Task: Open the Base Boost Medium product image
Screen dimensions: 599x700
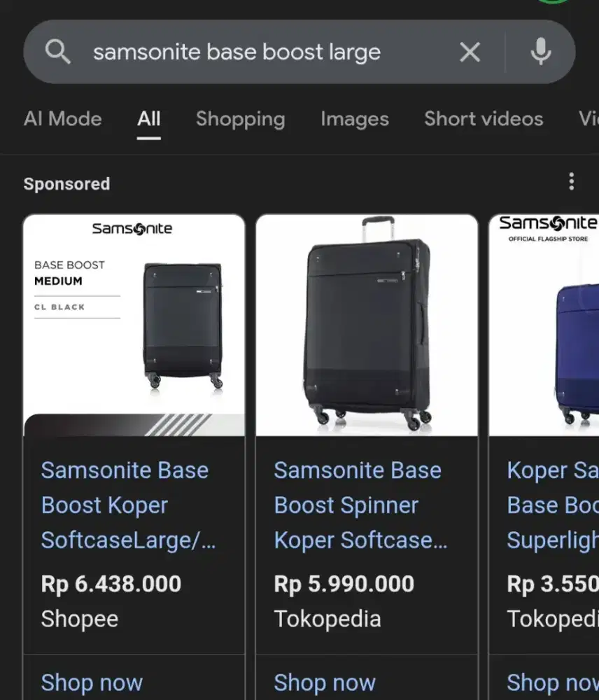Action: coord(134,325)
